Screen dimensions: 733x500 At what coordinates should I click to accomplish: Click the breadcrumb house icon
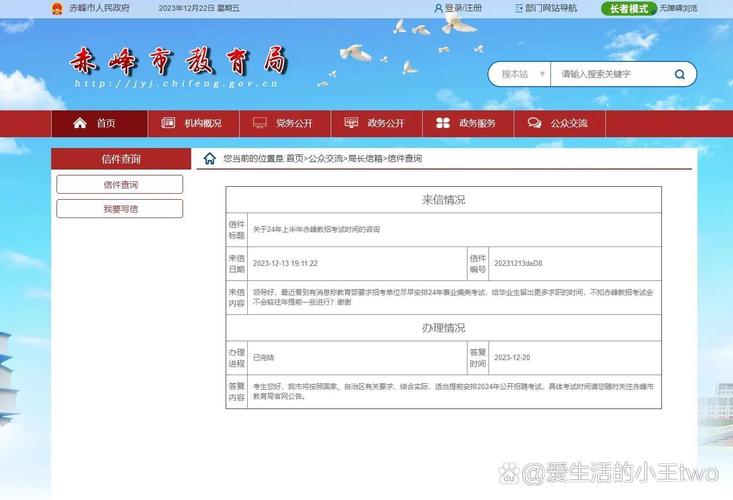pyautogui.click(x=210, y=158)
